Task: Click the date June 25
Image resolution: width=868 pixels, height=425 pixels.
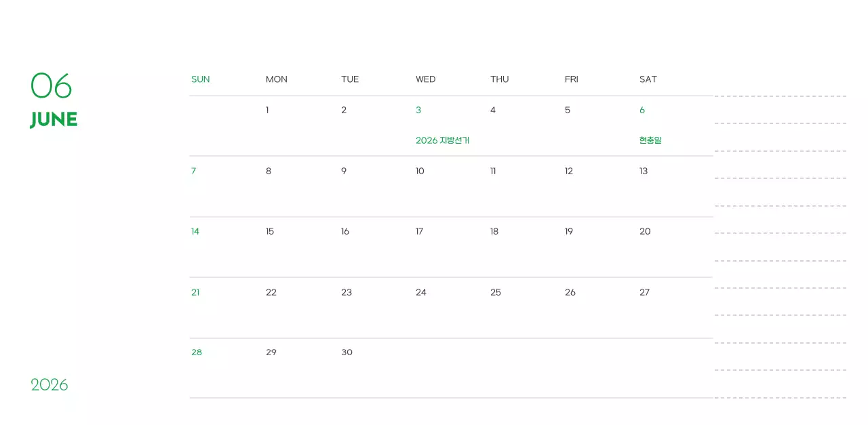Action: [x=495, y=292]
